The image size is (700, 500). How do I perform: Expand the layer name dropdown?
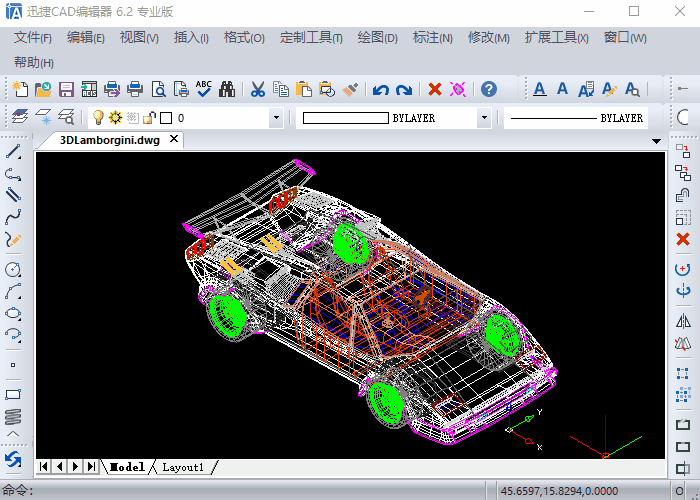(276, 118)
